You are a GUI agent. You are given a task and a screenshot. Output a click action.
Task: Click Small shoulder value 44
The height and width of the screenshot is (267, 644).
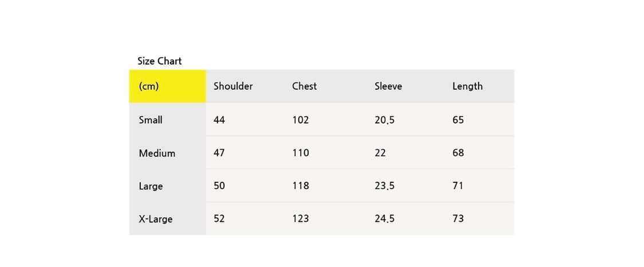219,120
